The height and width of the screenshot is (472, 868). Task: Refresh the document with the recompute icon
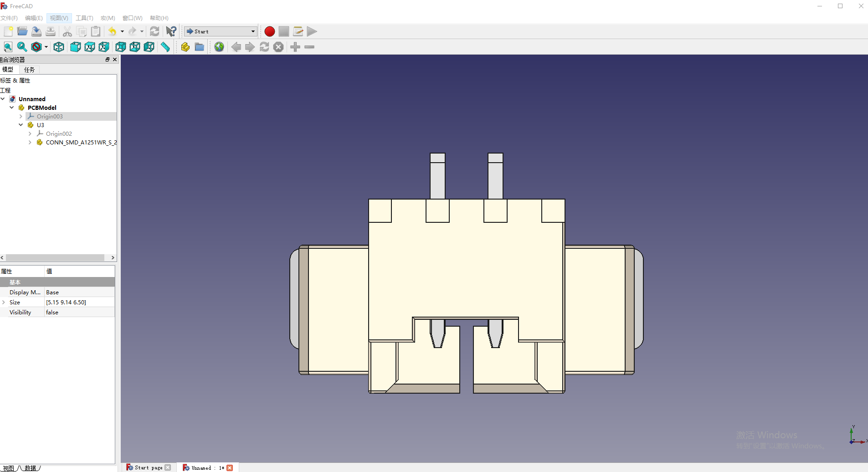point(154,31)
